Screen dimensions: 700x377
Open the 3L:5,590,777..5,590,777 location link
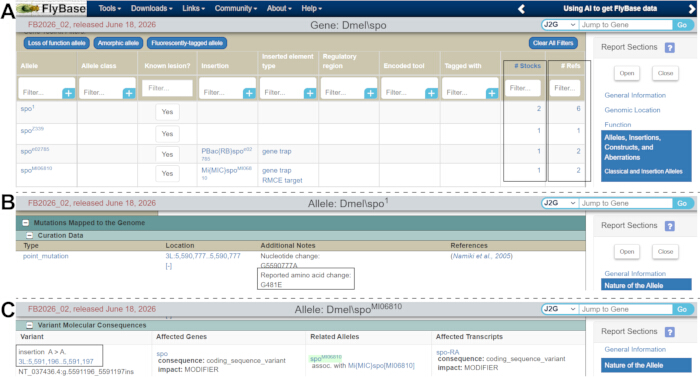coord(203,256)
